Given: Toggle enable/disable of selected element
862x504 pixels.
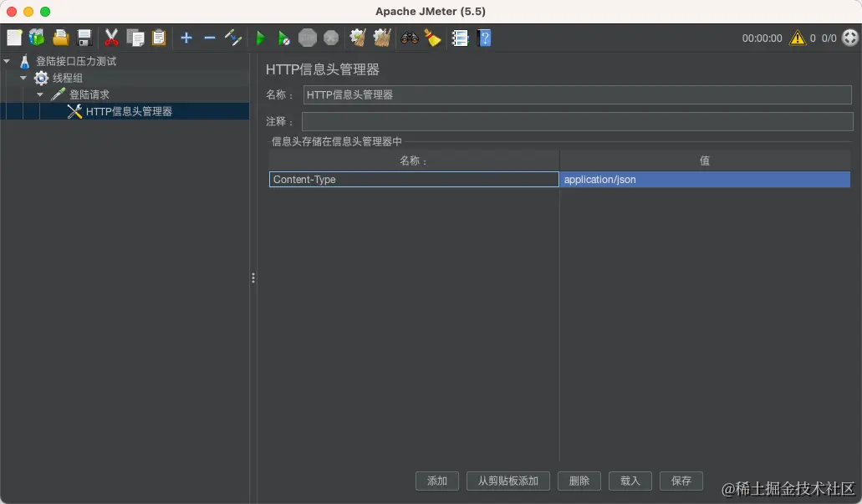Looking at the screenshot, I should [233, 38].
